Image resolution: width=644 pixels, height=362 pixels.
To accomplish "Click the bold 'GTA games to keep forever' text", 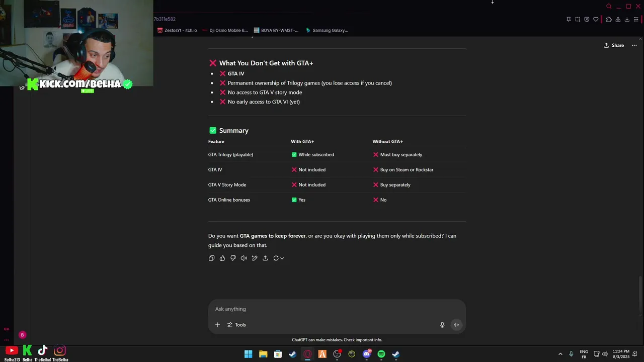I will tap(273, 236).
